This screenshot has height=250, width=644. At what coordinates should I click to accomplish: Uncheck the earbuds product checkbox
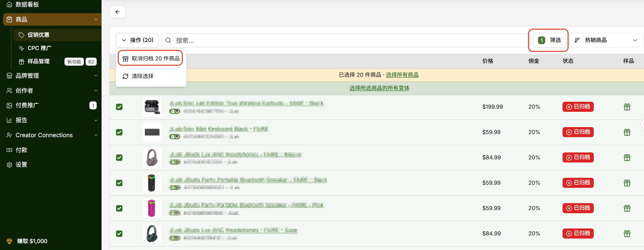coord(119,107)
